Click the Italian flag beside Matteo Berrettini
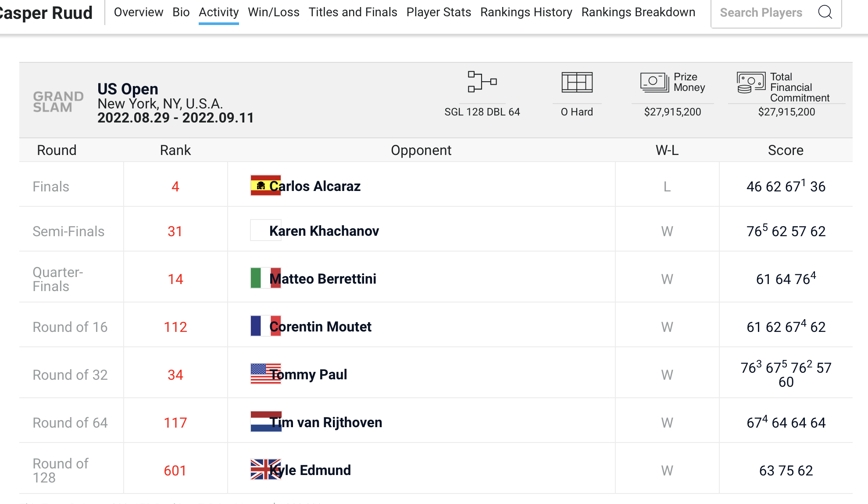This screenshot has height=504, width=868. pyautogui.click(x=265, y=278)
